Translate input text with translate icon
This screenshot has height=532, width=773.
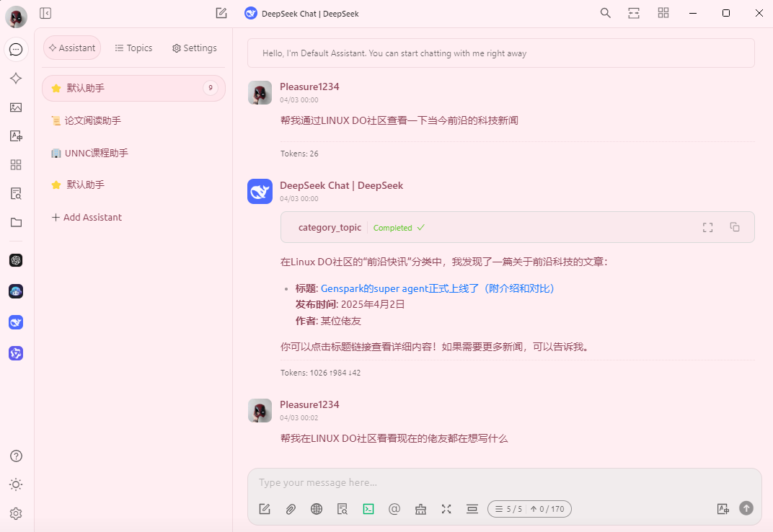(723, 509)
